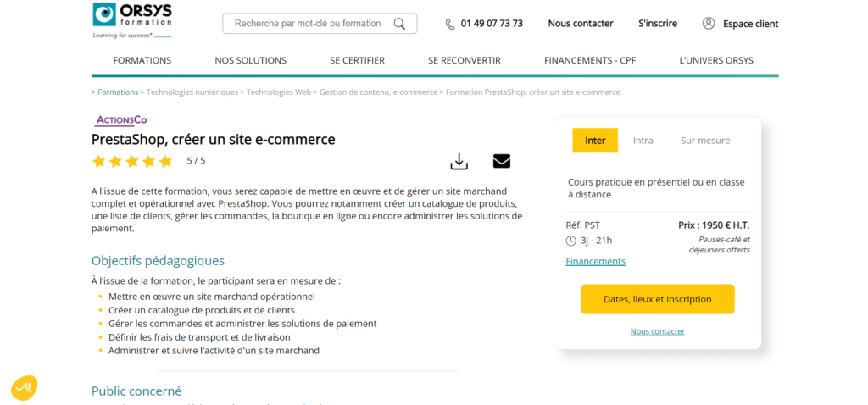Open the NOS SOLUTIONS menu
This screenshot has width=868, height=405.
(251, 60)
